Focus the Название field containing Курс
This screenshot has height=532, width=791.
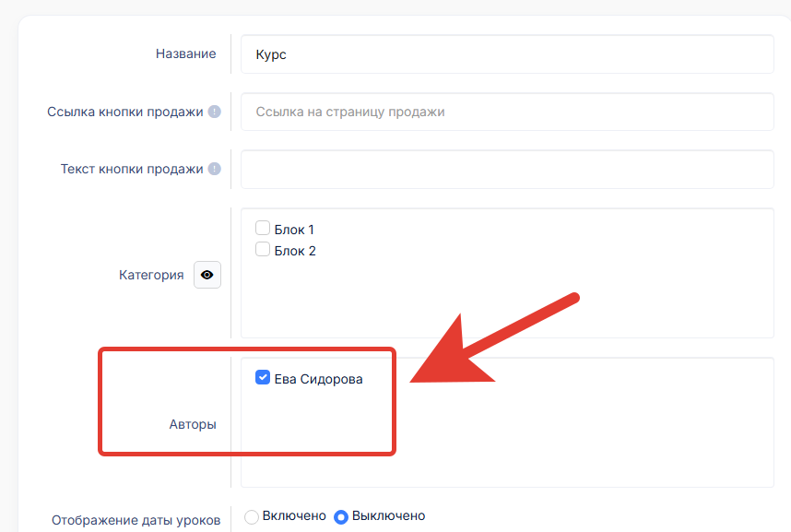[x=507, y=54]
